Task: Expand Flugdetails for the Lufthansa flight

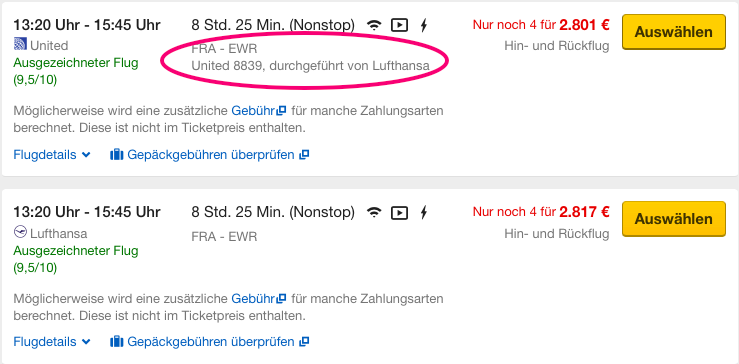Action: pyautogui.click(x=52, y=341)
